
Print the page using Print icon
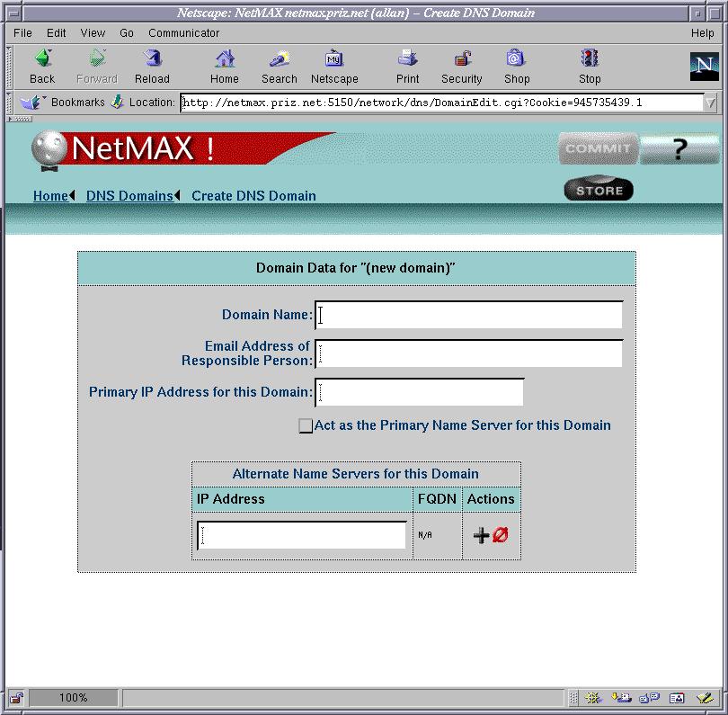coord(408,60)
